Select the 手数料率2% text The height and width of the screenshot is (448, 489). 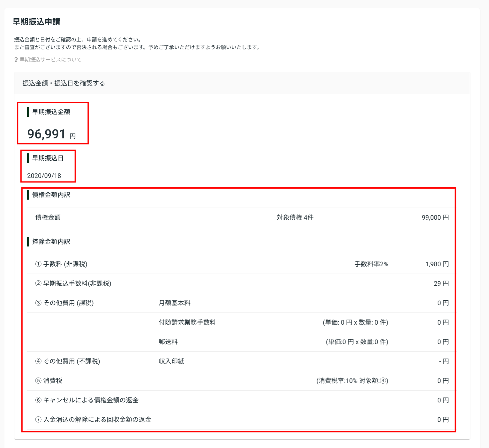[x=372, y=264]
